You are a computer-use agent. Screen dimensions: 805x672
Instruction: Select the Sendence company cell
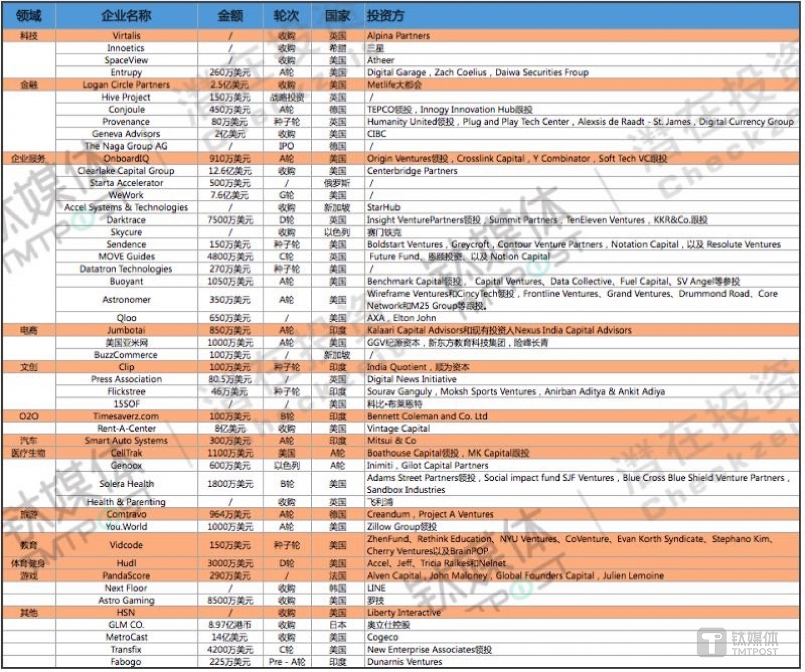coord(126,245)
